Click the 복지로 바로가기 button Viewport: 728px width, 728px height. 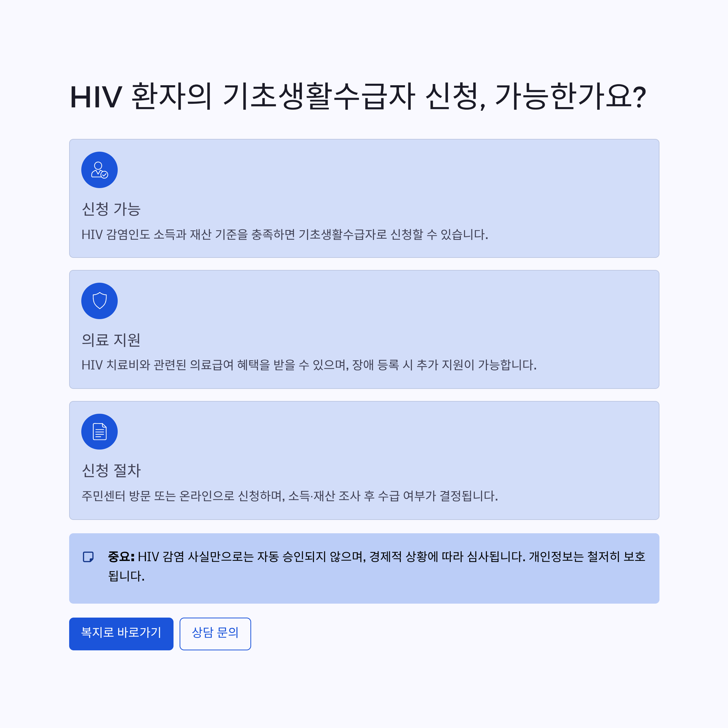click(121, 634)
